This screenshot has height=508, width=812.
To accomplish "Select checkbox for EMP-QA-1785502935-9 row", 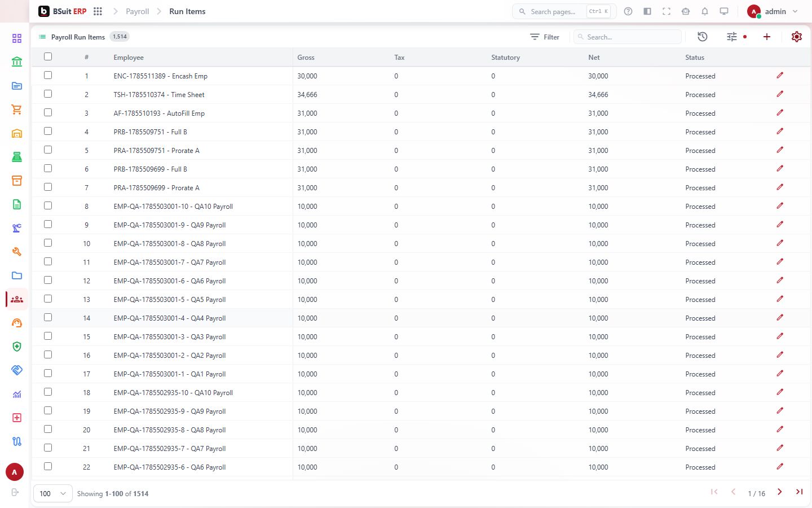I will coord(48,410).
